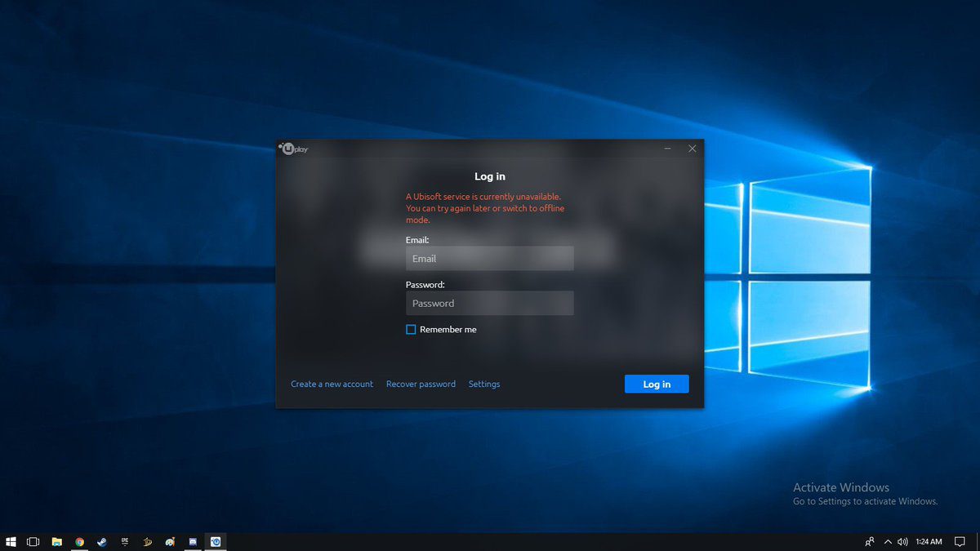Focus the Email input field
The image size is (980, 551).
click(490, 259)
